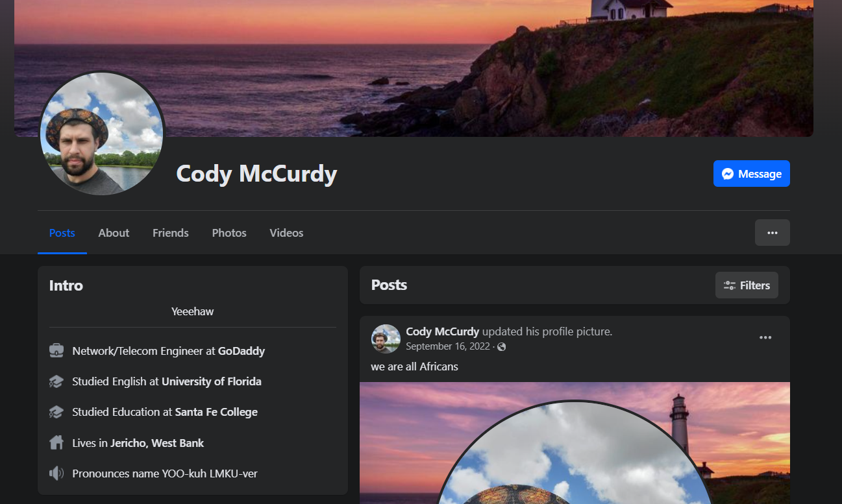Click the house icon beside Lives in Jericho
The width and height of the screenshot is (842, 504).
tap(56, 443)
